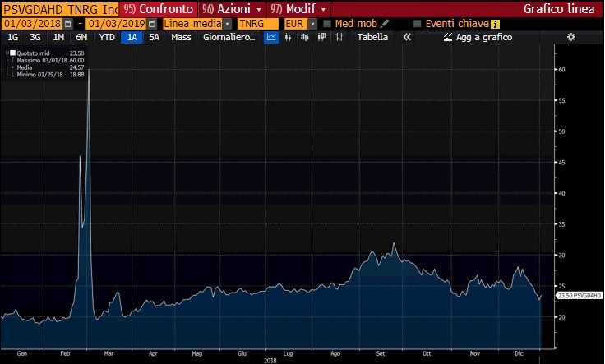Select the 6M time range
Screen dimensions: 605x364
pyautogui.click(x=81, y=37)
